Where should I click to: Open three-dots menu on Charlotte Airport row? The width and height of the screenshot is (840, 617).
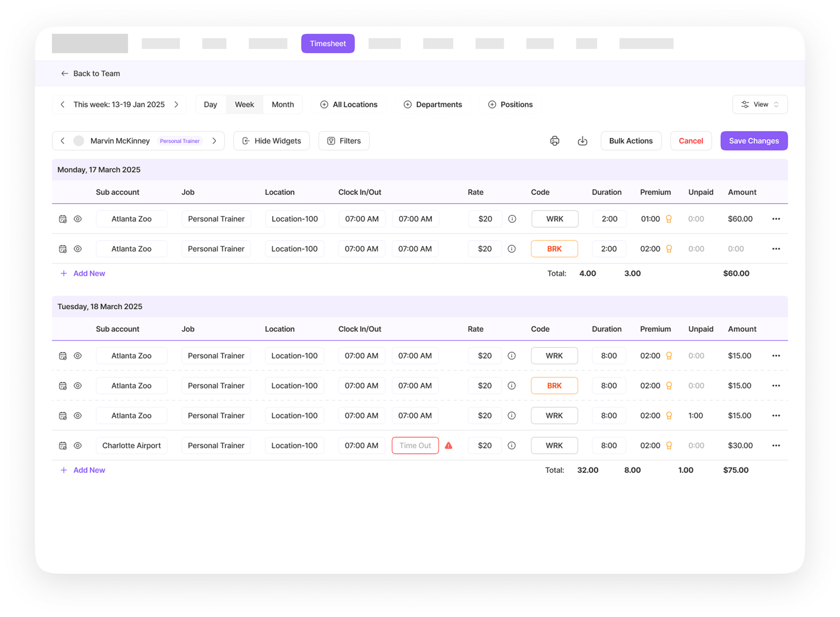coord(776,446)
